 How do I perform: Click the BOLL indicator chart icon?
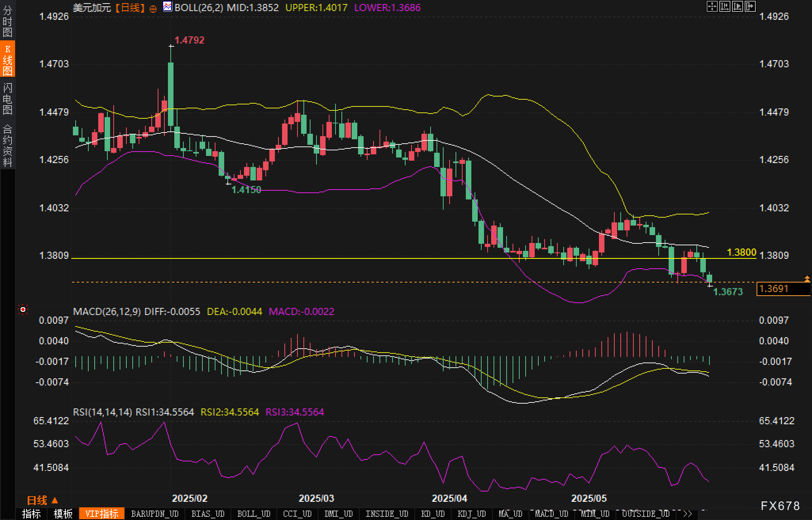(x=168, y=7)
